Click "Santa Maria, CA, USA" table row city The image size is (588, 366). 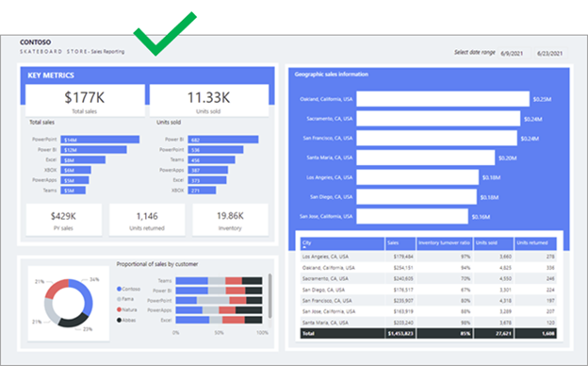(x=325, y=323)
